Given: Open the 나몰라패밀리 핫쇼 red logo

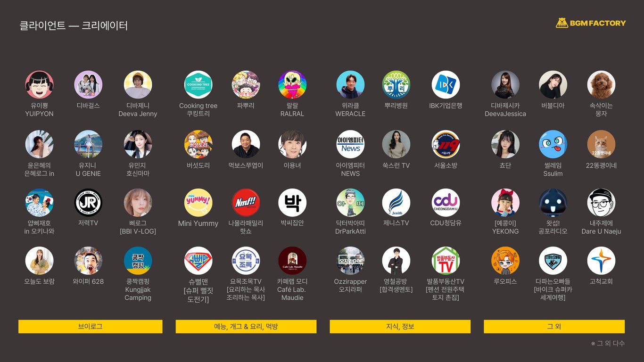Looking at the screenshot, I should tap(246, 203).
